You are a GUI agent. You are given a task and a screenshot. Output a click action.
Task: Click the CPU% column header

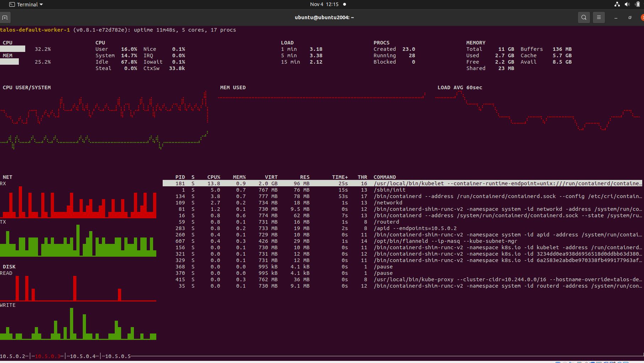point(214,177)
